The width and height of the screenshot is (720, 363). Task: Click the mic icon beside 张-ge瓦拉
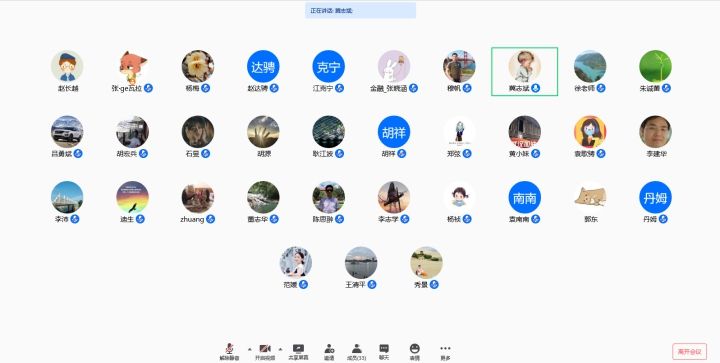(148, 88)
